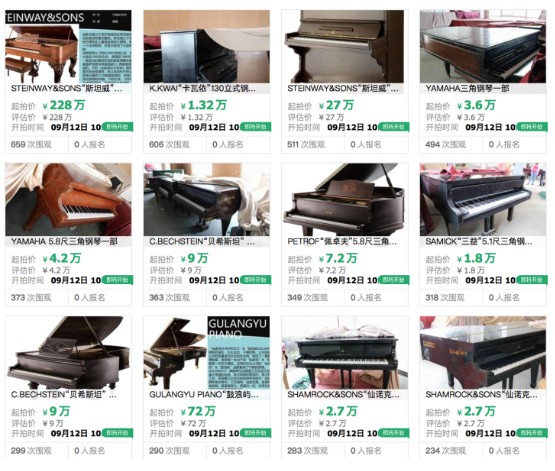Click the 1.8万 starting price on the SAMICK listing
The width and height of the screenshot is (555, 471).
tap(476, 258)
